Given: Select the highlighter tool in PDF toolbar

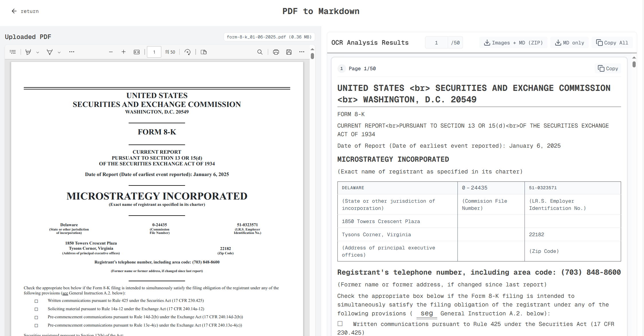Looking at the screenshot, I should (x=28, y=52).
